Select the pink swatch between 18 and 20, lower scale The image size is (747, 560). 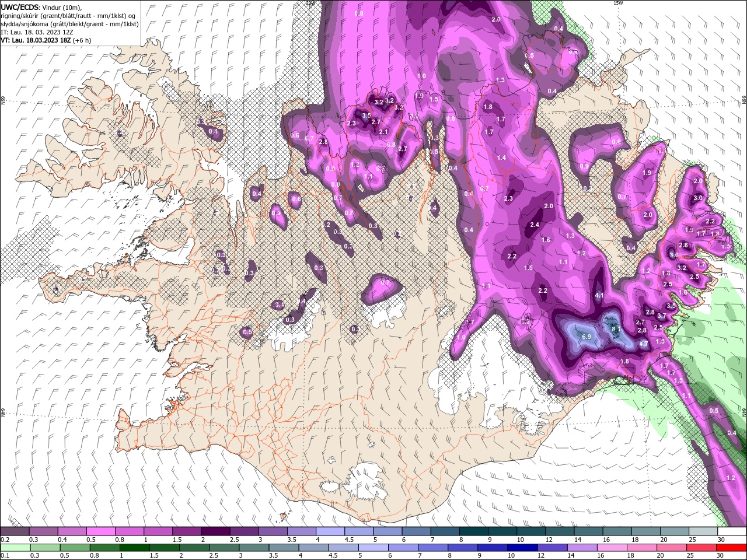pyautogui.click(x=642, y=548)
